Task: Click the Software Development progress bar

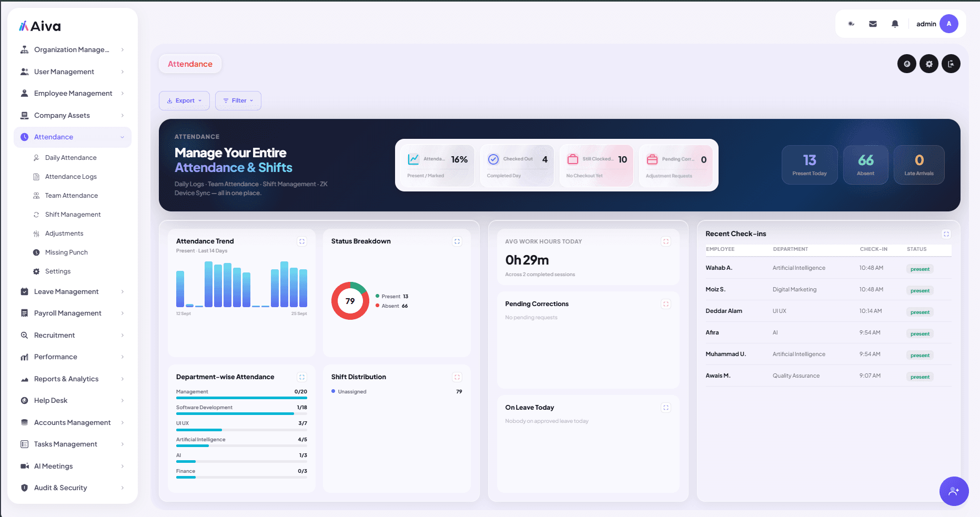Action: pyautogui.click(x=241, y=414)
